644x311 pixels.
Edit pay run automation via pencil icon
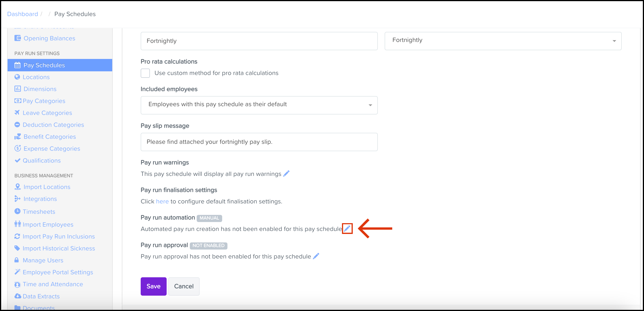[x=347, y=229]
